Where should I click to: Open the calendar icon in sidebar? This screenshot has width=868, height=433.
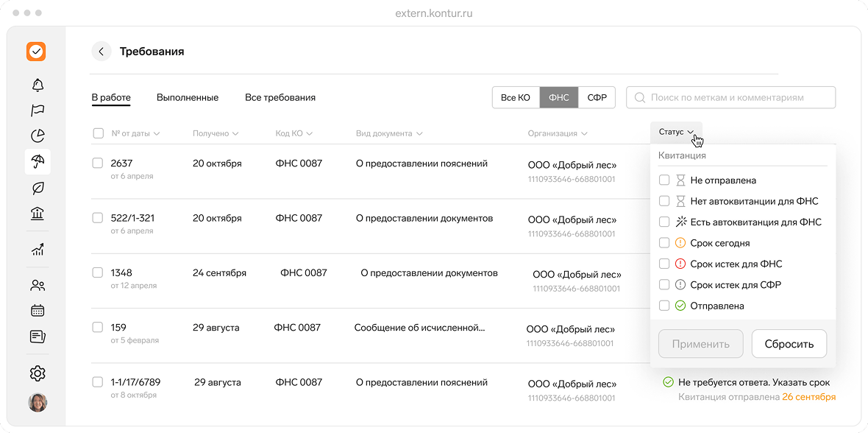pos(38,311)
